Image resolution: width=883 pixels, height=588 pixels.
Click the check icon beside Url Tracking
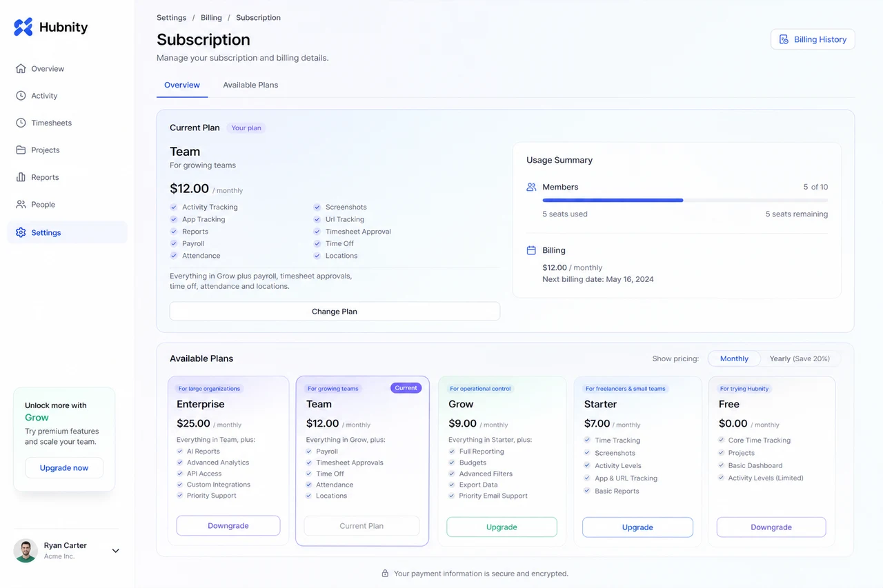point(317,219)
